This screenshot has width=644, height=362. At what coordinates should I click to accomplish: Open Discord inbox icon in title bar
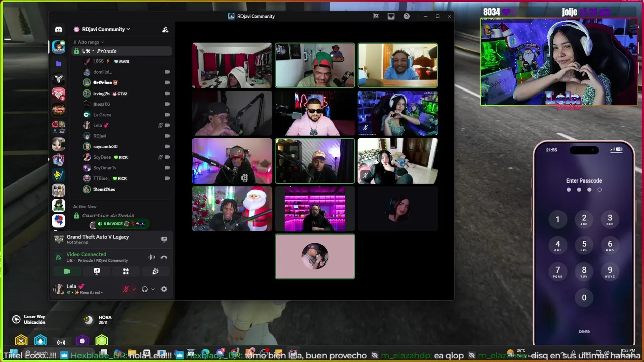point(391,16)
